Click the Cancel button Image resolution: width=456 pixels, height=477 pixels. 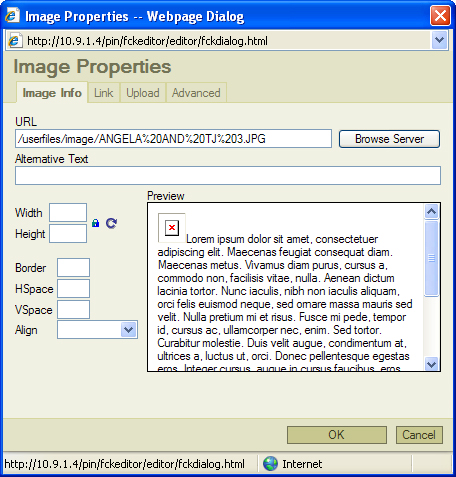pyautogui.click(x=419, y=435)
